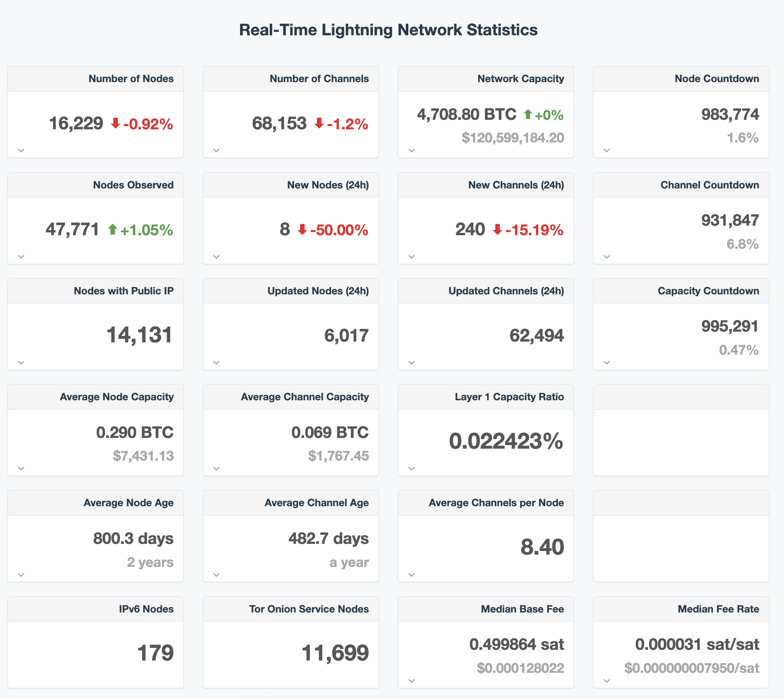
Task: Click the $120,599,184.20 capacity value
Action: 513,138
